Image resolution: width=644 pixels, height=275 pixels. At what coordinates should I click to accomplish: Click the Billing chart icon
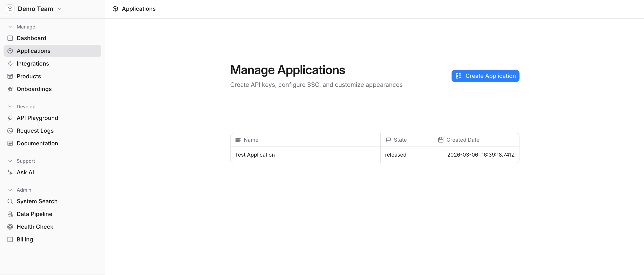(10, 240)
